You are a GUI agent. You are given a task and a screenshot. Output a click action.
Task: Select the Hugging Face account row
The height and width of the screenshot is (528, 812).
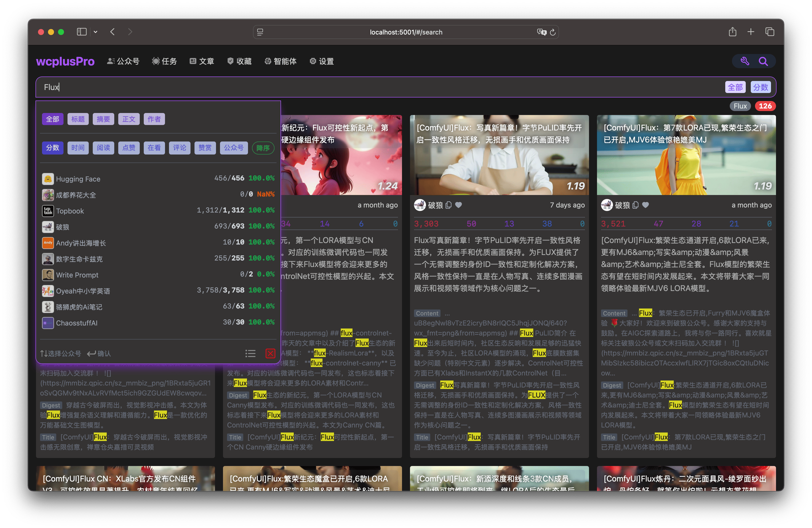[x=158, y=179]
